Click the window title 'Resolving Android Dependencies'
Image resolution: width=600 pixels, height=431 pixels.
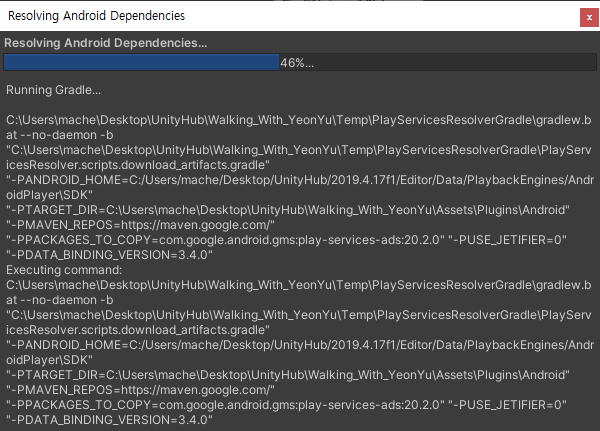[96, 16]
